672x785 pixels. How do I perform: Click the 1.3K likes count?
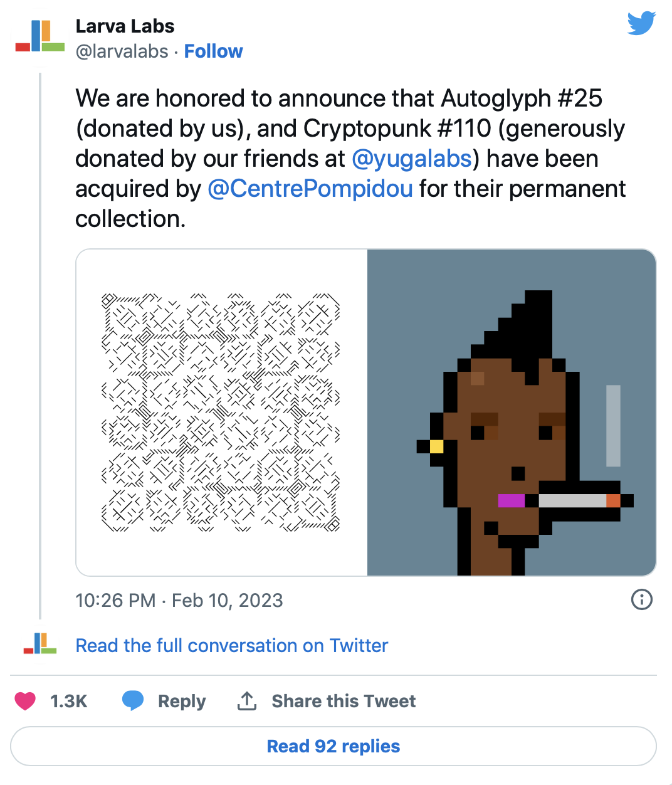coord(69,701)
